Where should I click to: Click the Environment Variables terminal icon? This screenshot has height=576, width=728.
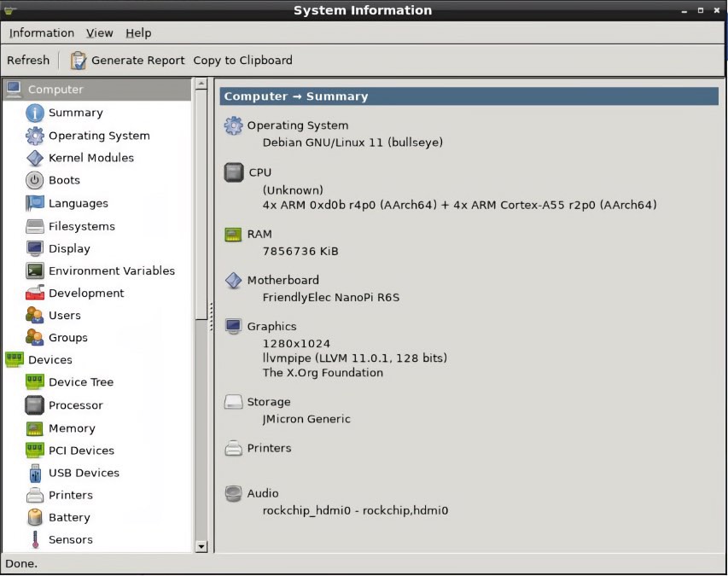point(35,271)
